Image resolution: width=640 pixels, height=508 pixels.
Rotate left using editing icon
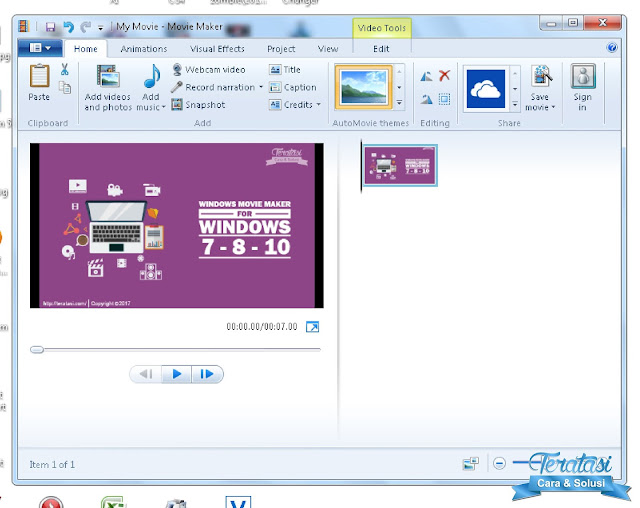click(x=427, y=75)
